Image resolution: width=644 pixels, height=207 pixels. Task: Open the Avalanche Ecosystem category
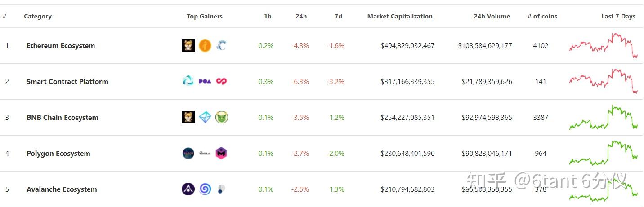(62, 189)
